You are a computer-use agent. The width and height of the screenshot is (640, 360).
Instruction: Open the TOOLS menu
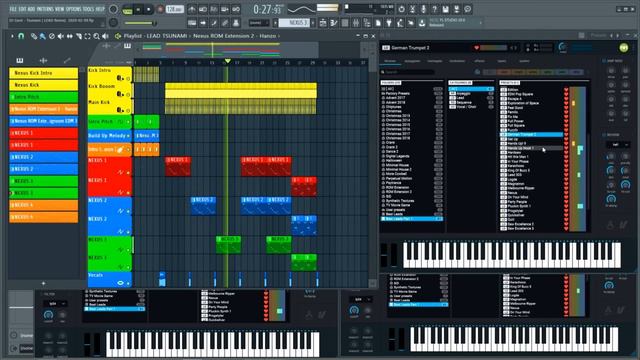point(89,9)
